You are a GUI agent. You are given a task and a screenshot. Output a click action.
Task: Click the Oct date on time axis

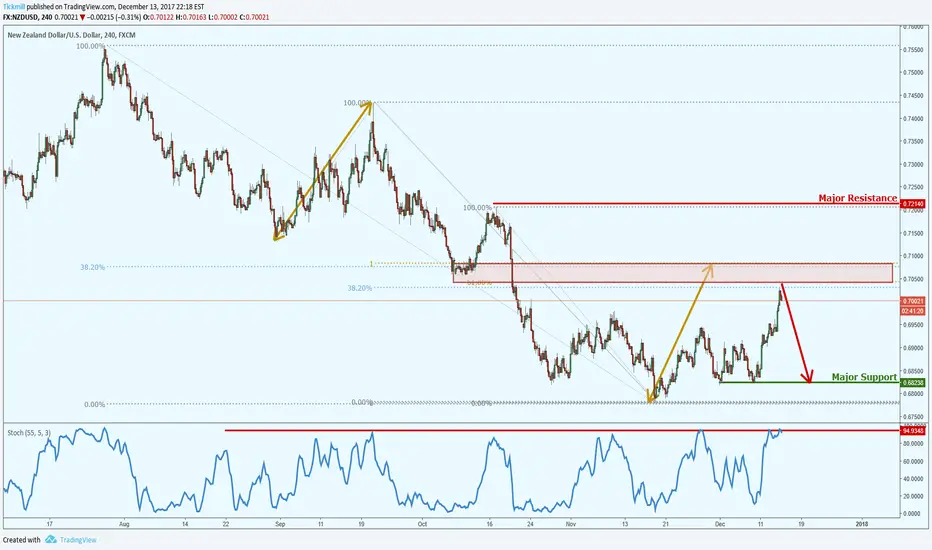pyautogui.click(x=422, y=524)
